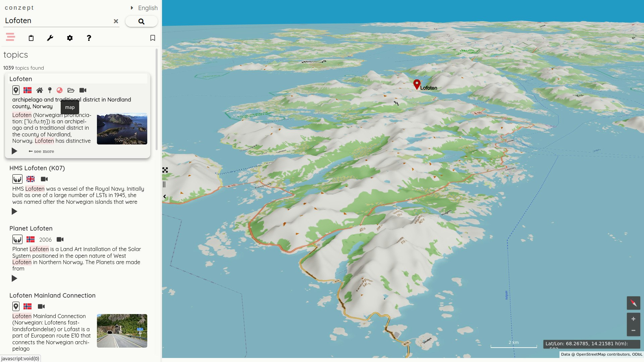Screen dimensions: 644x362
Task: Play the Lofoten topic narration
Action: (14, 151)
